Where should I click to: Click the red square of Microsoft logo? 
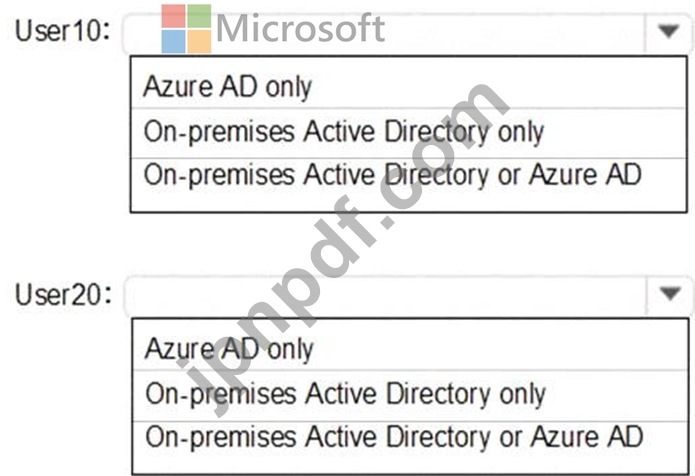point(173,16)
